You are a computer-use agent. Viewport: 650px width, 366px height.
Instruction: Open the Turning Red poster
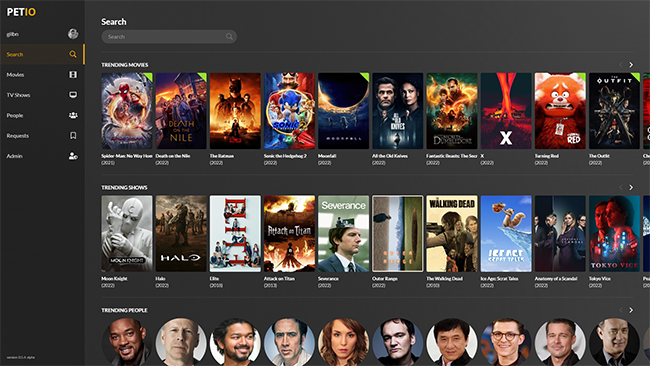560,111
